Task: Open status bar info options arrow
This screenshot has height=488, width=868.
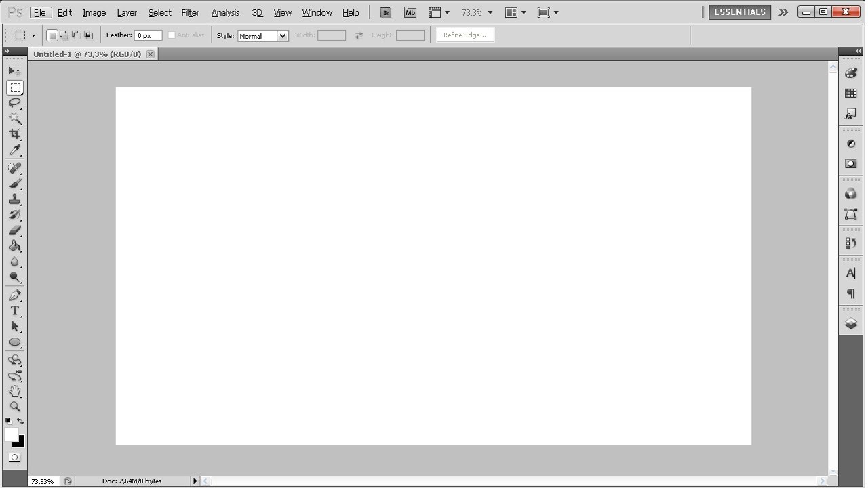Action: (195, 481)
